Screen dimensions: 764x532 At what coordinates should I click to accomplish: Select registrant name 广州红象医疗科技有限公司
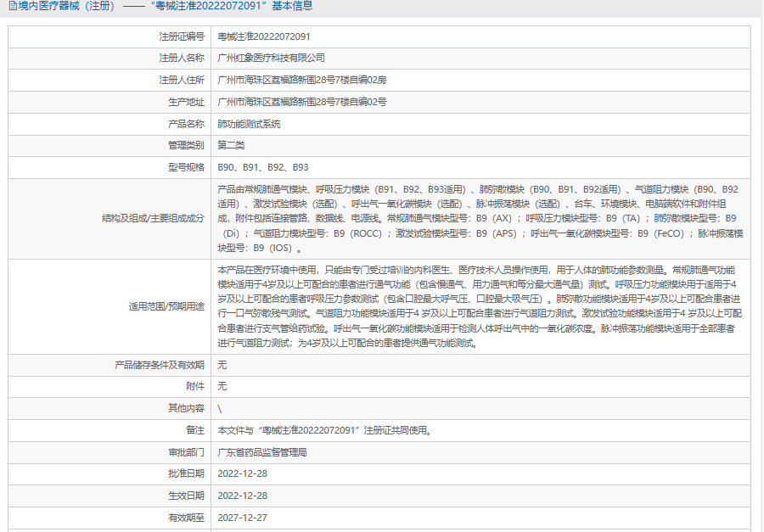(271, 59)
